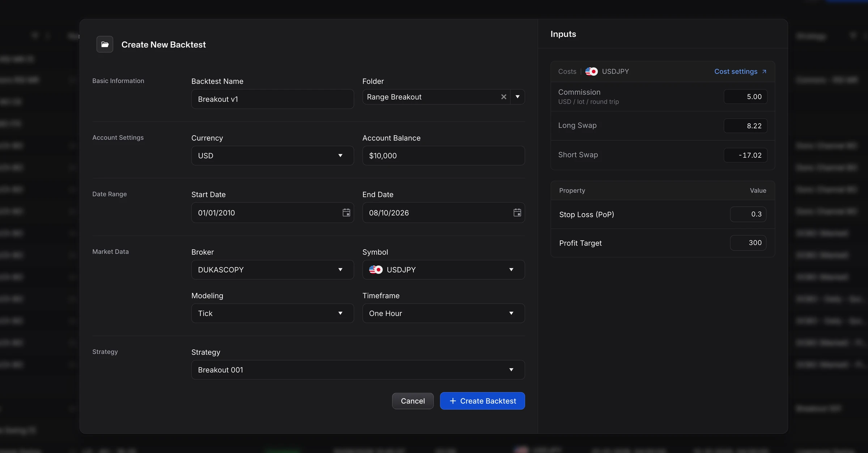Open the Timeframe One Hour dropdown

443,313
